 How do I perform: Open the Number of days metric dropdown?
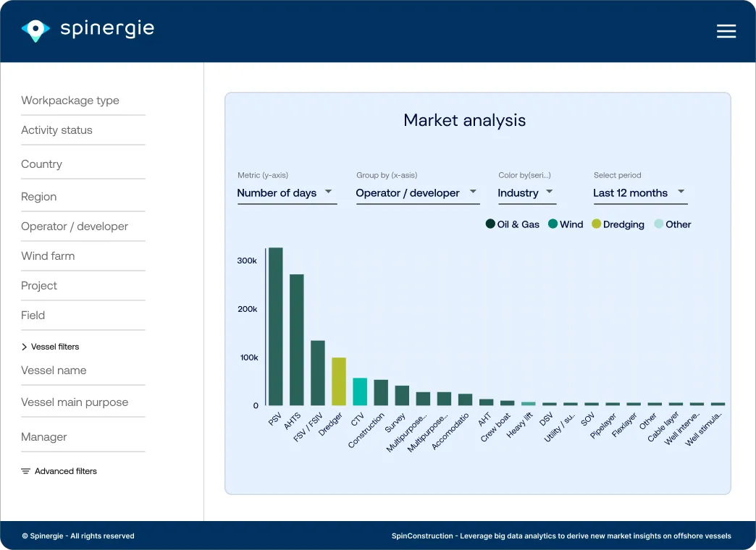287,193
